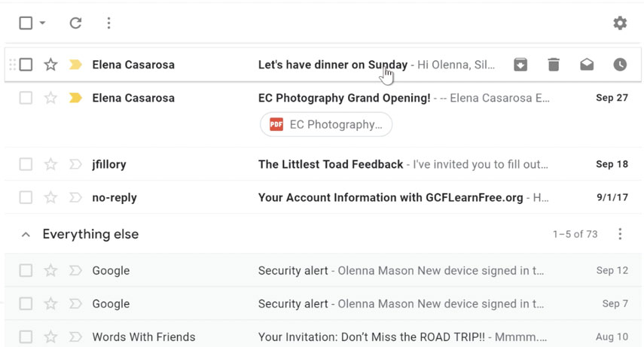644x347 pixels.
Task: Open Everything else section options menu
Action: (x=620, y=234)
